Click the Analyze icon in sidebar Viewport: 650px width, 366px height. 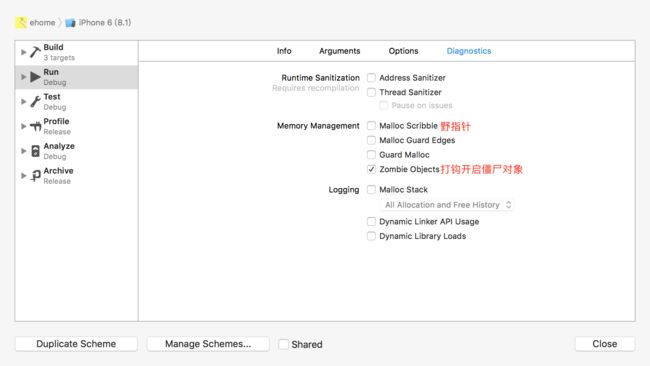tap(36, 151)
